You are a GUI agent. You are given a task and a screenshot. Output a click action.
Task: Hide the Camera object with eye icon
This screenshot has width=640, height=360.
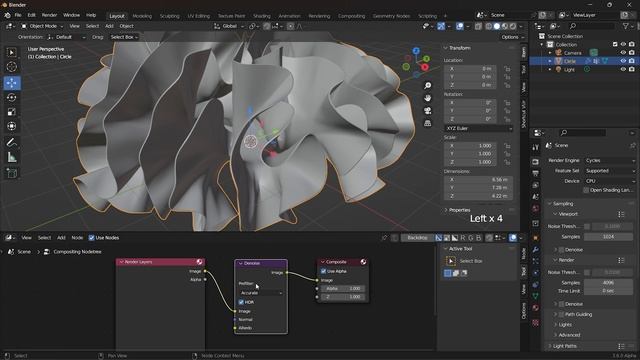(623, 53)
